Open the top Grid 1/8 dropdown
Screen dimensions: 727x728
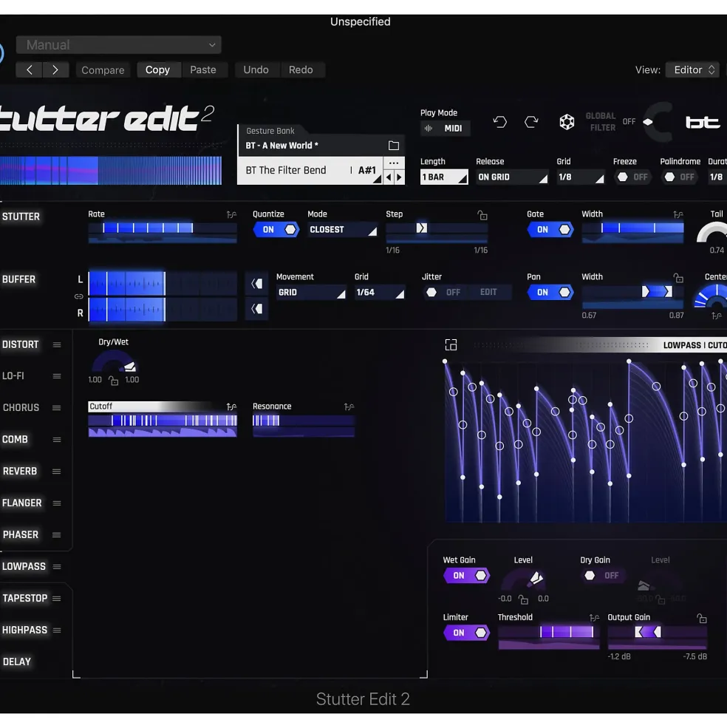[580, 177]
